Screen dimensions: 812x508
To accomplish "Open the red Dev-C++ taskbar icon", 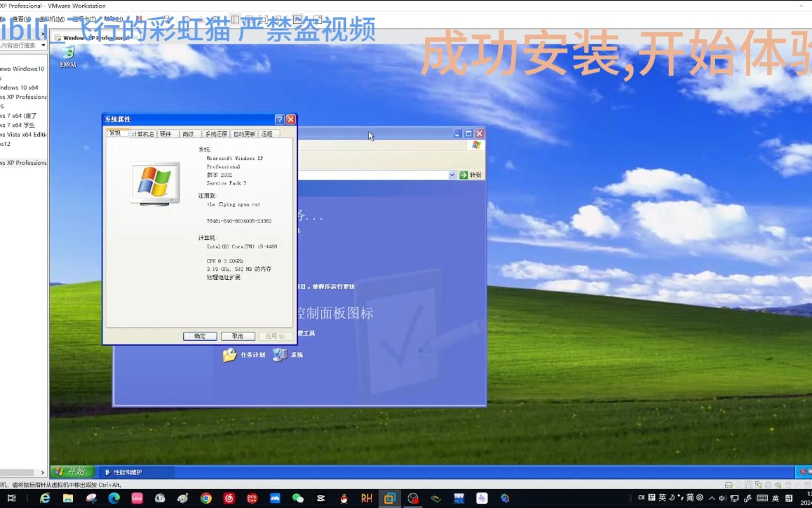I will coord(252,499).
